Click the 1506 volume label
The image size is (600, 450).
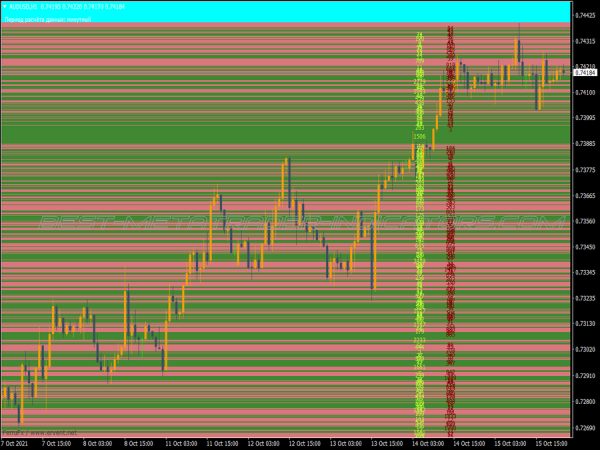(419, 136)
